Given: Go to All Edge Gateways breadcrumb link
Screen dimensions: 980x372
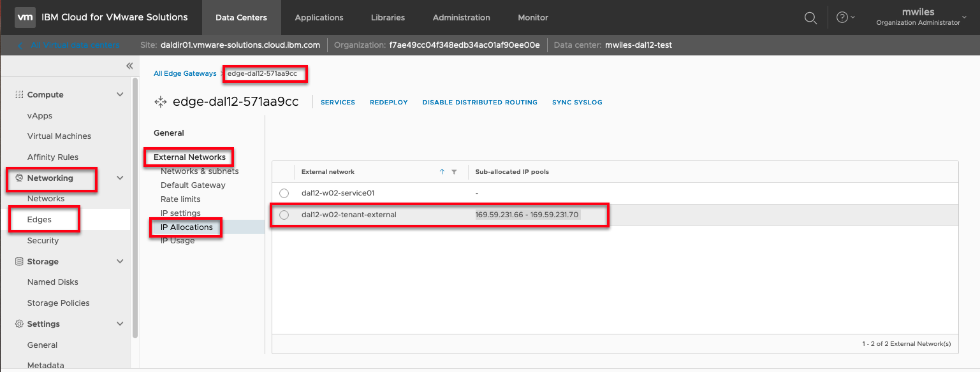Looking at the screenshot, I should click(x=185, y=74).
